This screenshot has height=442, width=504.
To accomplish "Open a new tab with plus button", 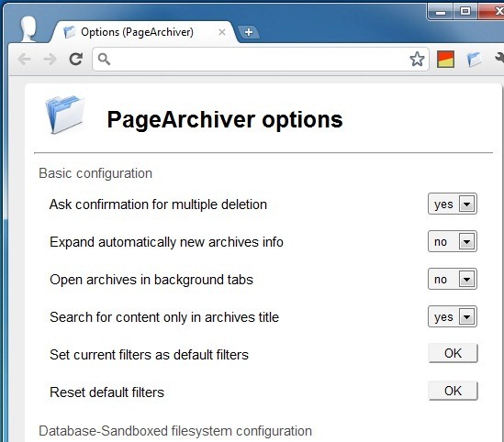I will (249, 32).
